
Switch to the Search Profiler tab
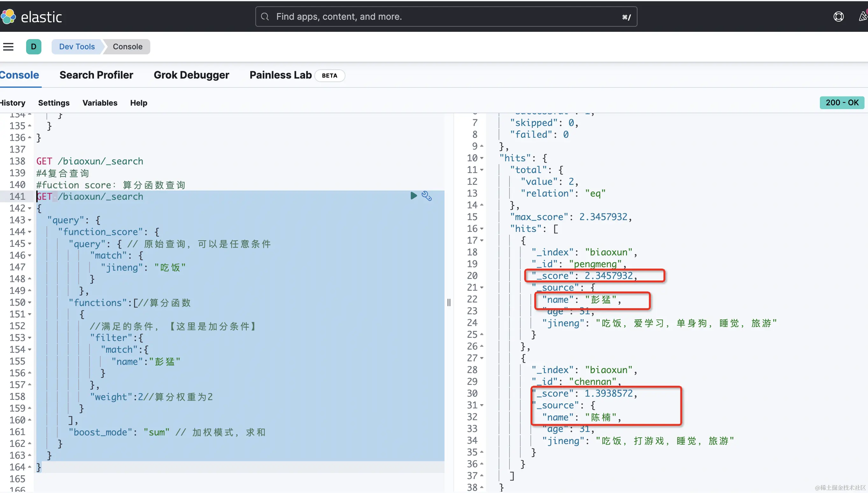96,75
